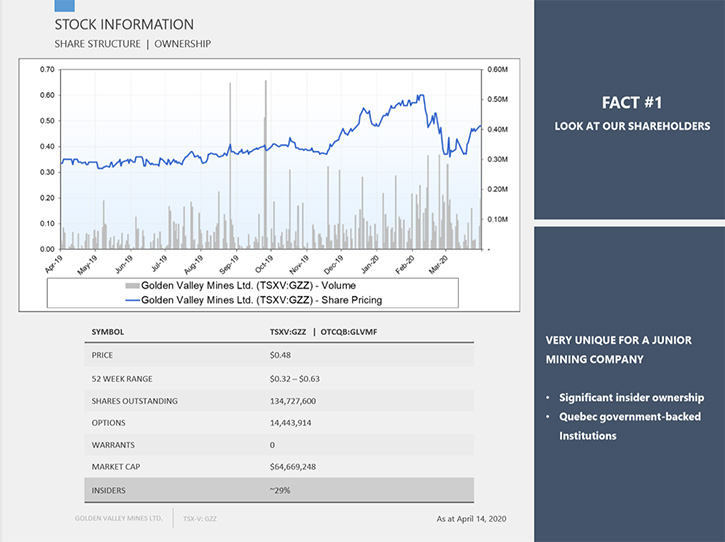Screen dimensions: 725x542
Task: Click the Feb-20 axis label
Action: 405,265
